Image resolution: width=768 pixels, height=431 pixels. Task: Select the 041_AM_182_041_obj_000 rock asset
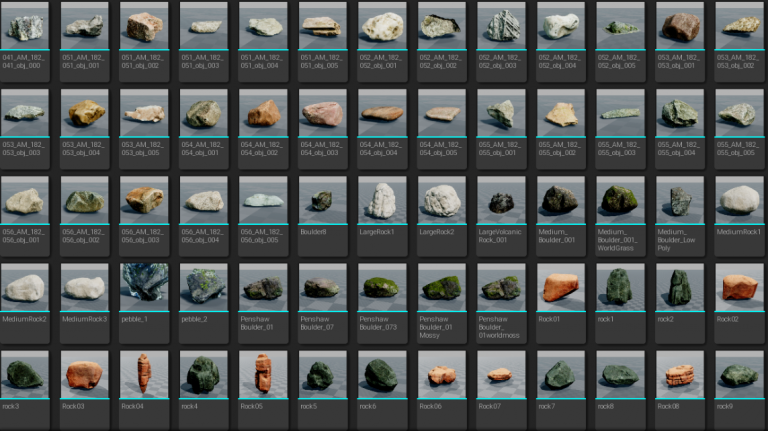pyautogui.click(x=24, y=25)
